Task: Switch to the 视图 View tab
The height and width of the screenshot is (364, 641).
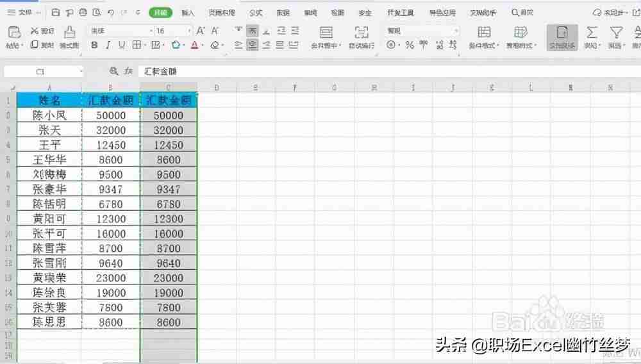Action: [x=337, y=13]
